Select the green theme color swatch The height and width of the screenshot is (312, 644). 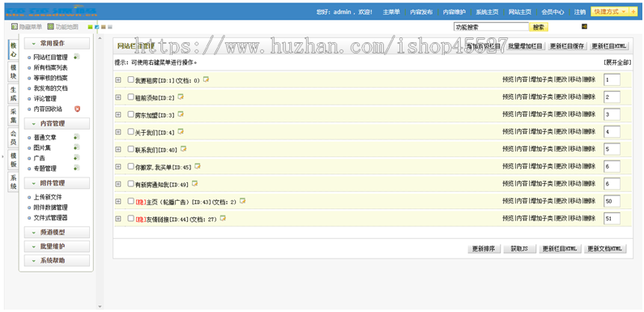point(91,27)
